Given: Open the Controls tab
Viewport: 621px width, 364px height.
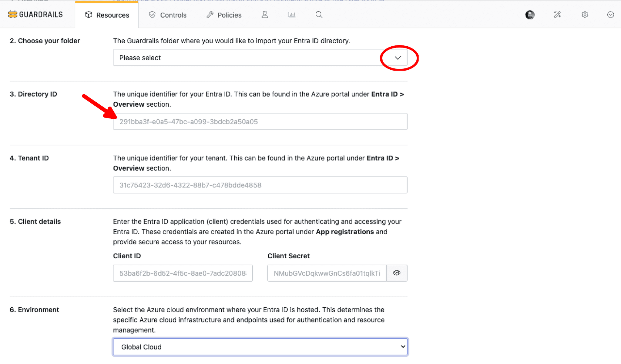Looking at the screenshot, I should point(167,15).
